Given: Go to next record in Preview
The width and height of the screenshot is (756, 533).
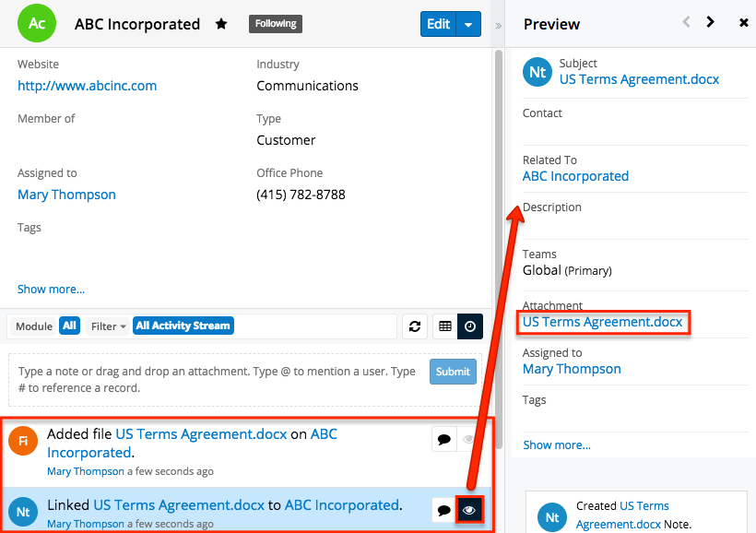Looking at the screenshot, I should tap(710, 22).
